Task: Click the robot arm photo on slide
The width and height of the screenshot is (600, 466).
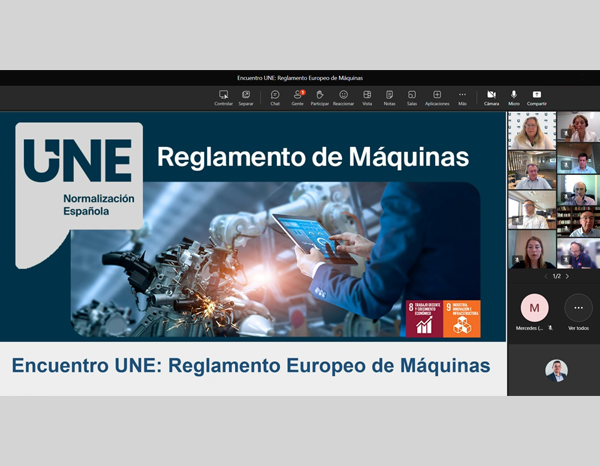Action: coord(276,259)
